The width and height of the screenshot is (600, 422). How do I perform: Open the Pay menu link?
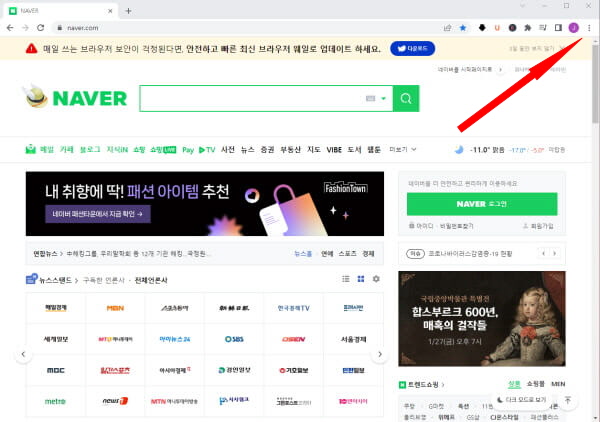pyautogui.click(x=188, y=150)
